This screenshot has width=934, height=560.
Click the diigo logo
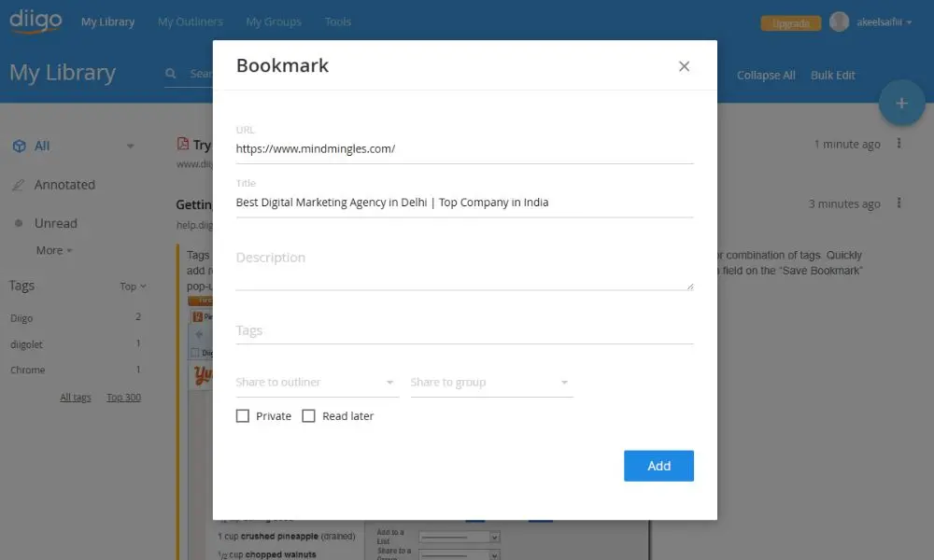pyautogui.click(x=35, y=21)
